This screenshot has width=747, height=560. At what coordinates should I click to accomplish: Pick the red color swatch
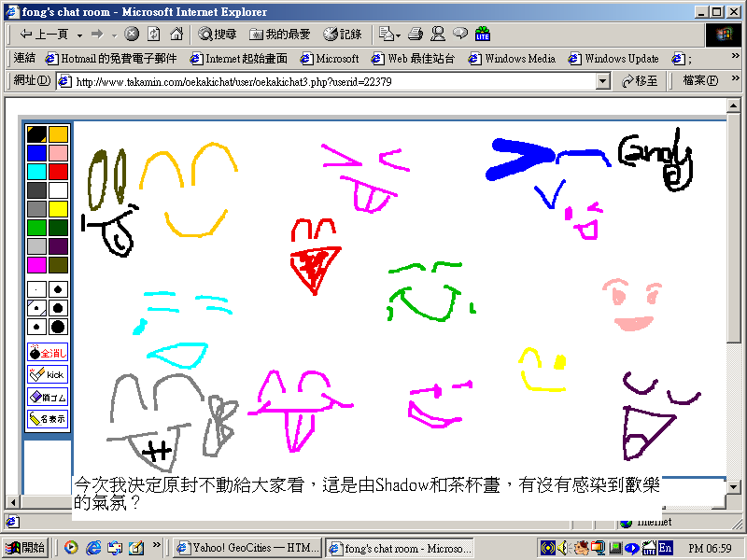pos(59,171)
